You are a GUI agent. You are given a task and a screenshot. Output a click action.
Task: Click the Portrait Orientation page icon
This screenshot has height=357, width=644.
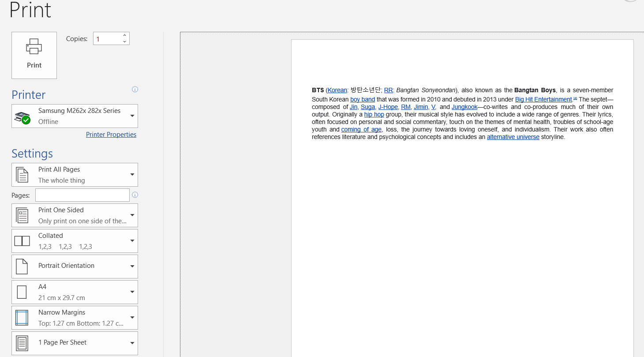coord(22,267)
